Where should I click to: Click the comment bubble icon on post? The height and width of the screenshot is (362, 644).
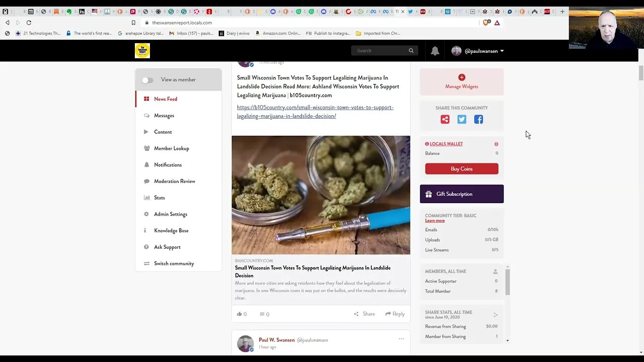(262, 314)
